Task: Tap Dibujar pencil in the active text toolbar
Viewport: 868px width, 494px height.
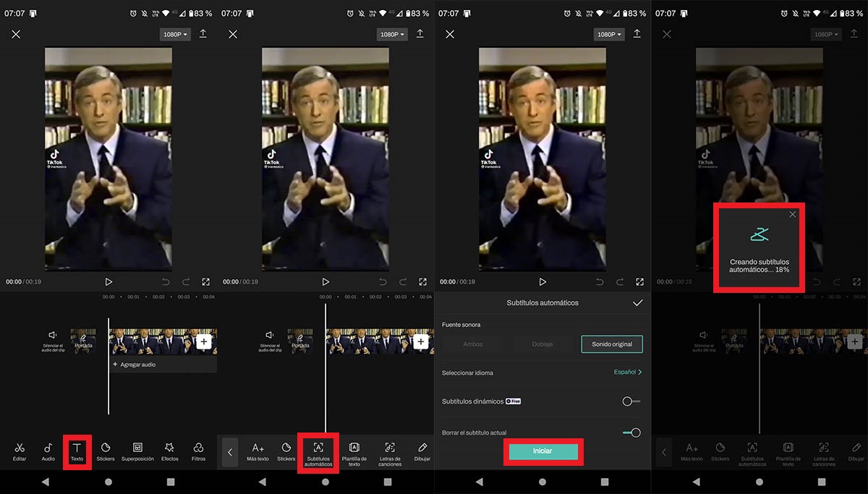Action: point(422,451)
